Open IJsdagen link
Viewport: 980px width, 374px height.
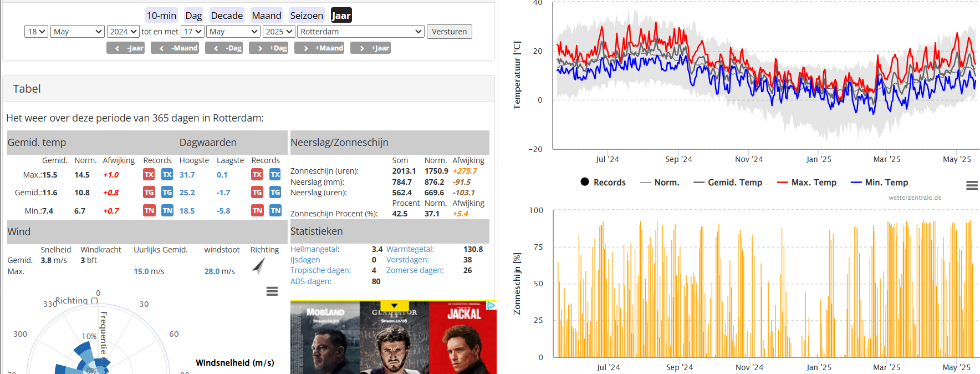pos(305,260)
